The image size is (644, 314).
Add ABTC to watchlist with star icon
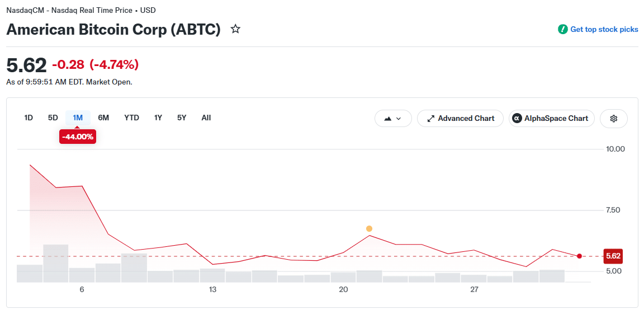click(235, 29)
